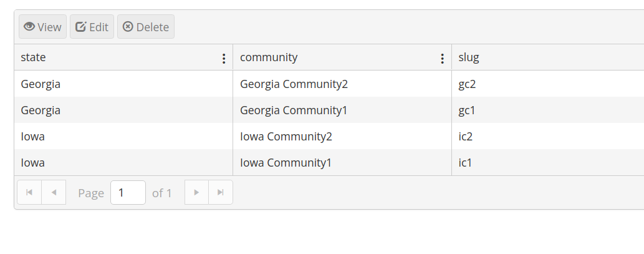Click the circled X Delete icon

(x=128, y=27)
